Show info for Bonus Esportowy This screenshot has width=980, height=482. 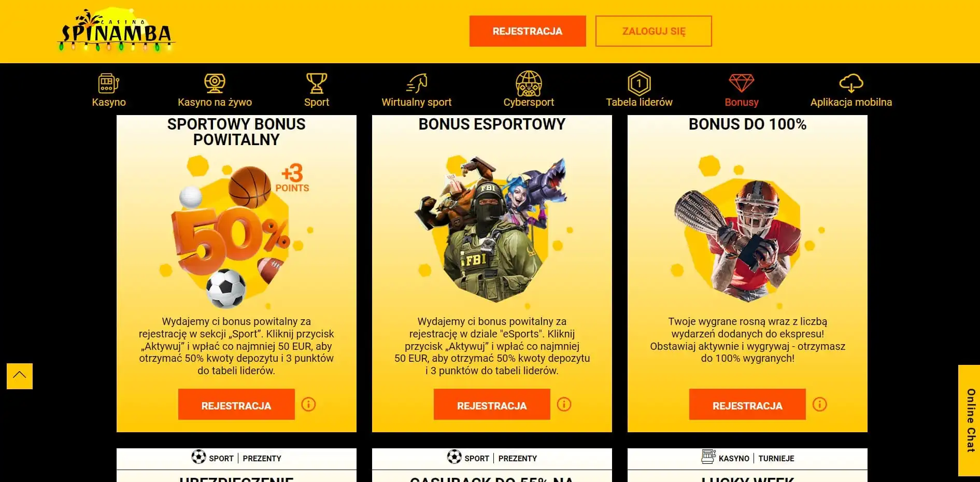pyautogui.click(x=564, y=404)
